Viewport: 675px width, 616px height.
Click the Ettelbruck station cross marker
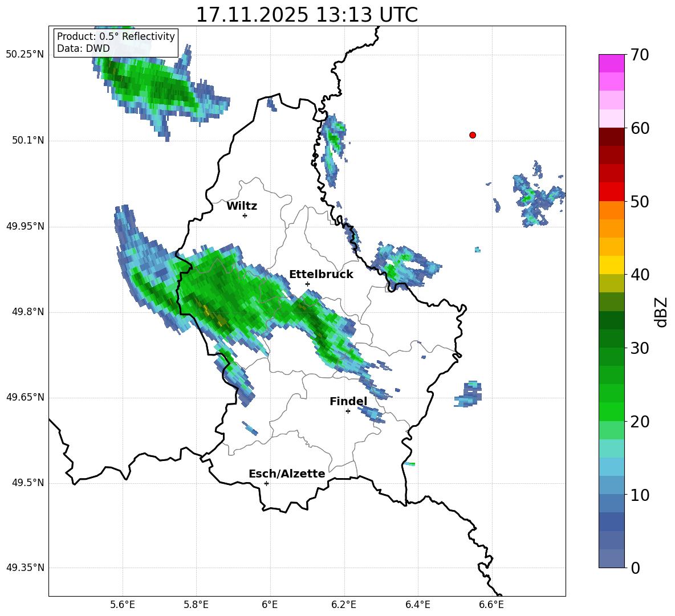pos(307,284)
